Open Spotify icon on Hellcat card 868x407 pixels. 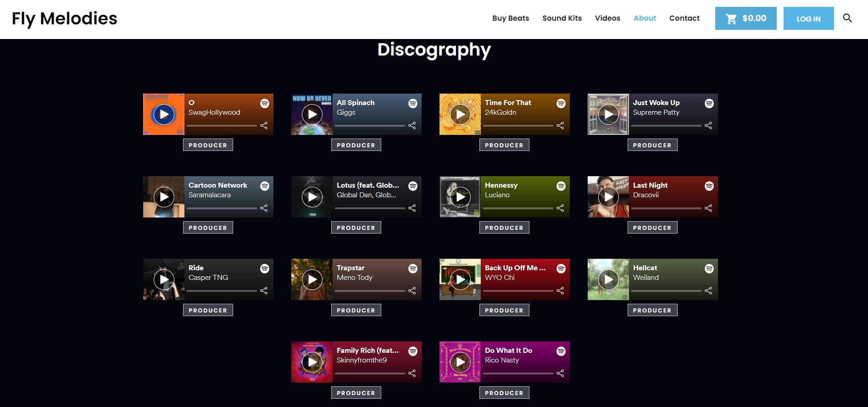(709, 268)
